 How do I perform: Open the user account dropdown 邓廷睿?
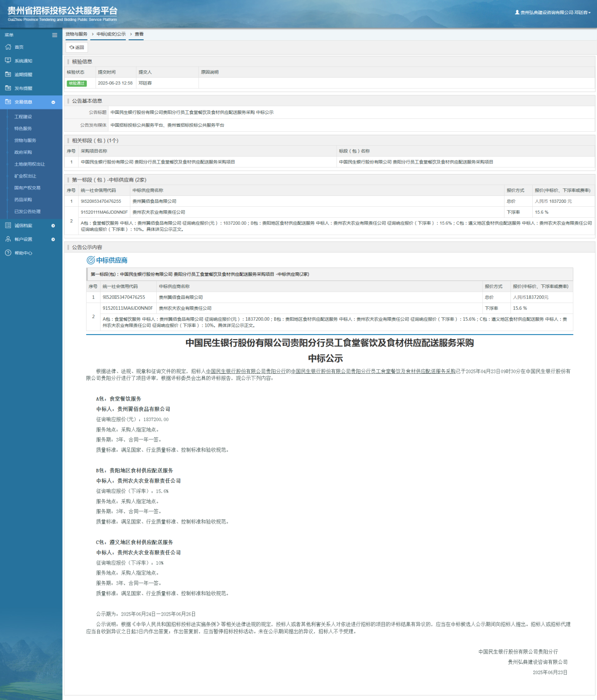click(553, 12)
